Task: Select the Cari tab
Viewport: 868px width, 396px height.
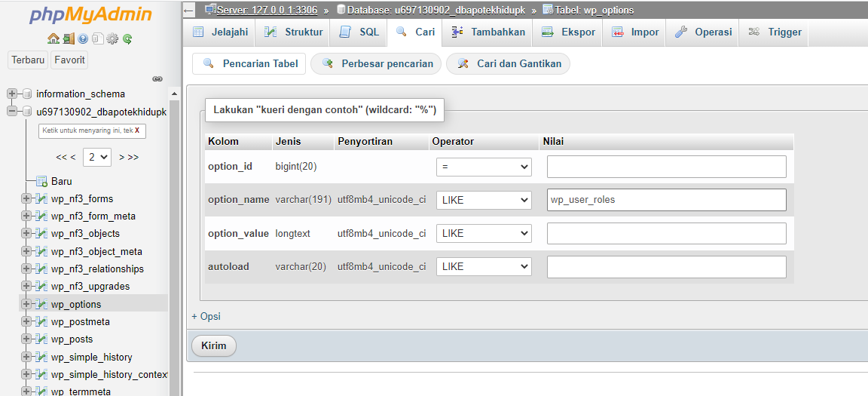Action: [415, 32]
